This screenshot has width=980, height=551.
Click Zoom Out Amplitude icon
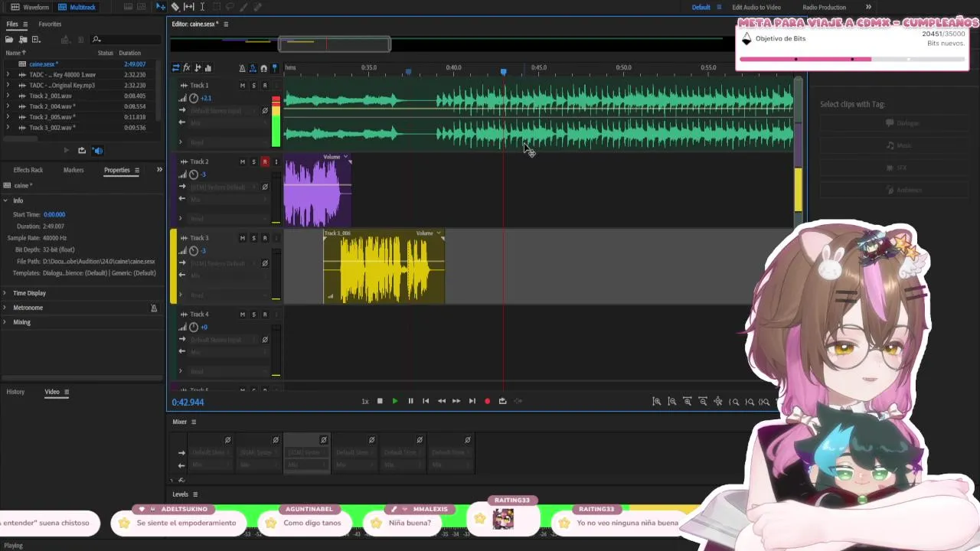671,402
